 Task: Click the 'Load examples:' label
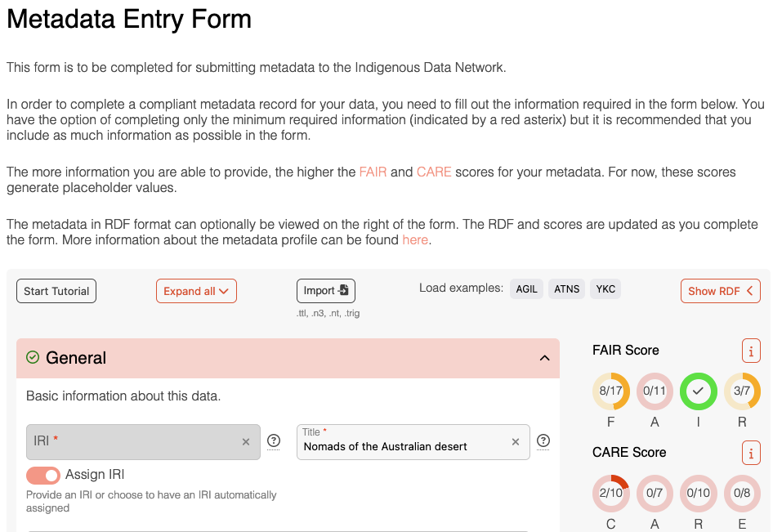[x=461, y=288]
